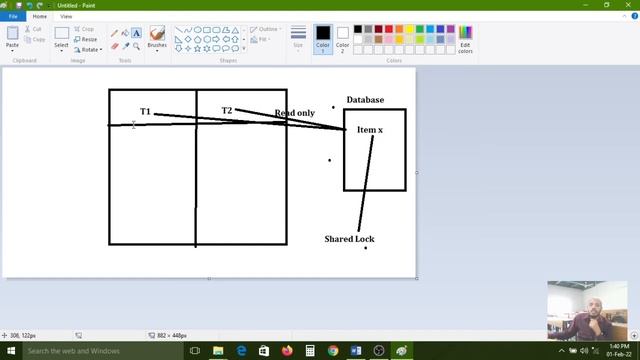This screenshot has width=640, height=360.
Task: Click the Crop button
Action: (84, 29)
